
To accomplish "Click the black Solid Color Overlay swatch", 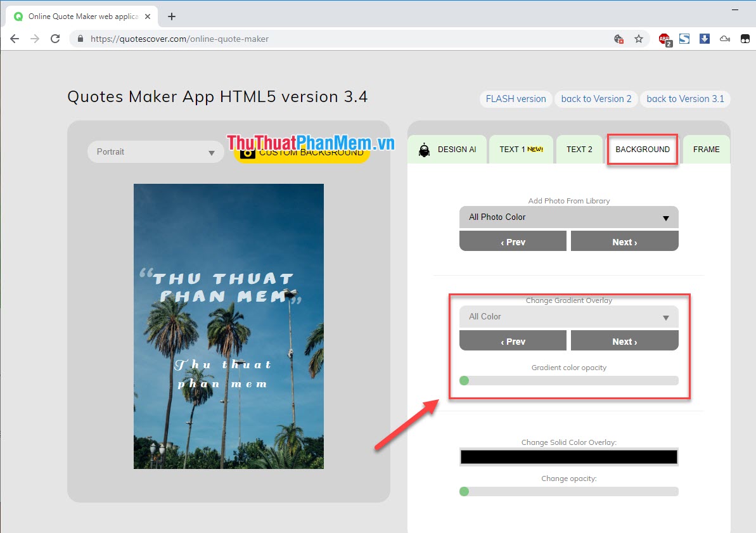I will 568,456.
